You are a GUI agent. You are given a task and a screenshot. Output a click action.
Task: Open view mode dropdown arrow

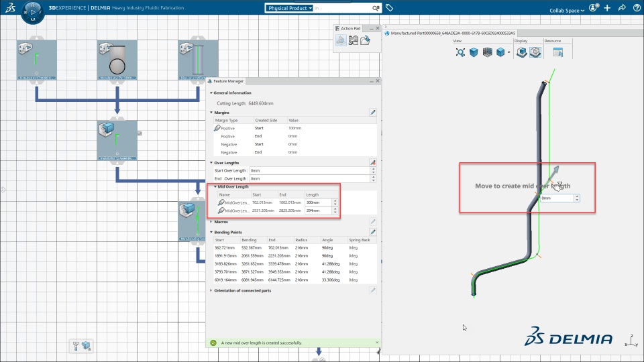pos(509,52)
